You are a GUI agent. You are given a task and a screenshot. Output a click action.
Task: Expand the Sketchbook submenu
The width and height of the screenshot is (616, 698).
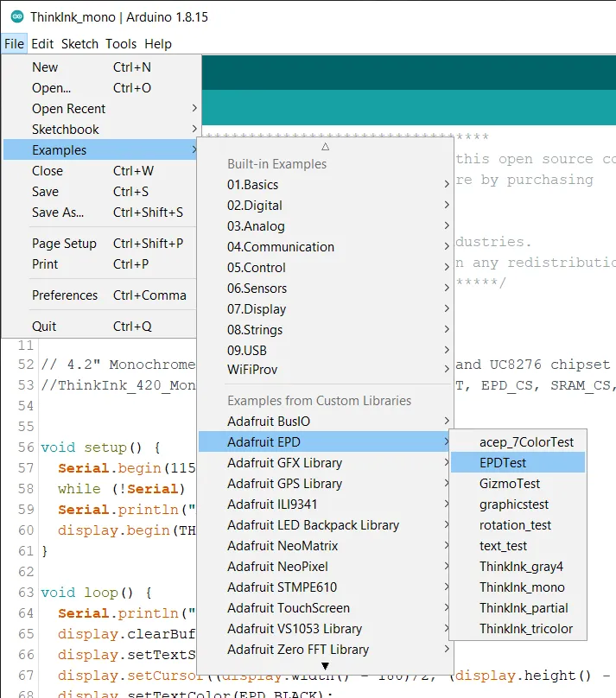[x=69, y=129]
